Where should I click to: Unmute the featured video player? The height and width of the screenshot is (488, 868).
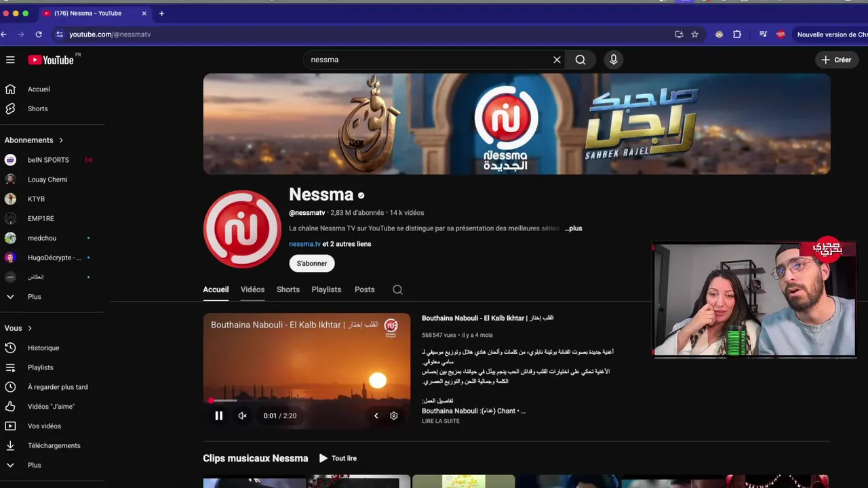point(242,415)
